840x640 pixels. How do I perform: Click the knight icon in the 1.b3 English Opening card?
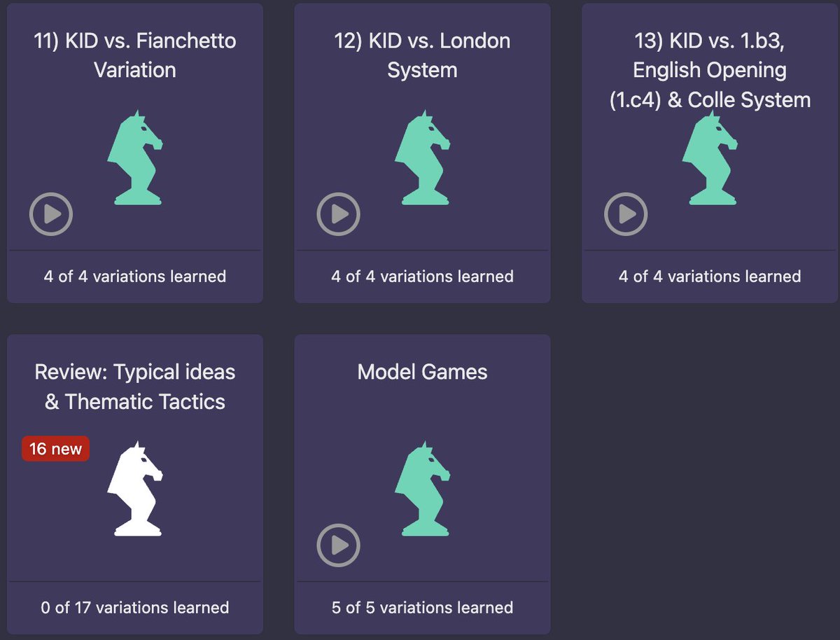point(710,158)
